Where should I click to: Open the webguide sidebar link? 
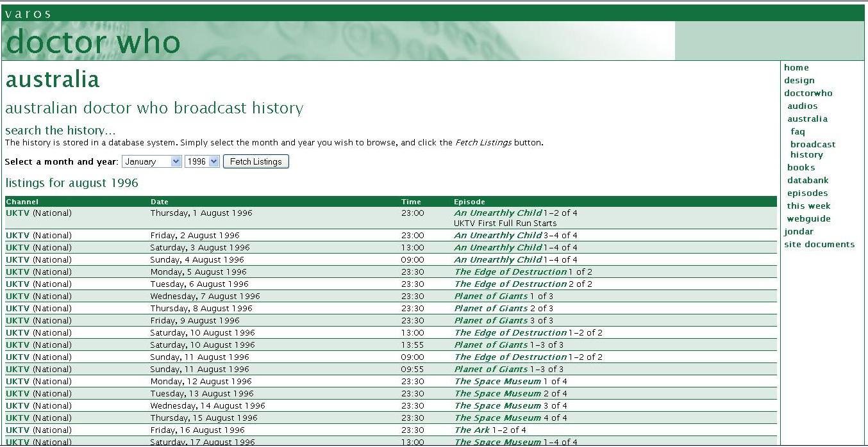[x=808, y=218]
